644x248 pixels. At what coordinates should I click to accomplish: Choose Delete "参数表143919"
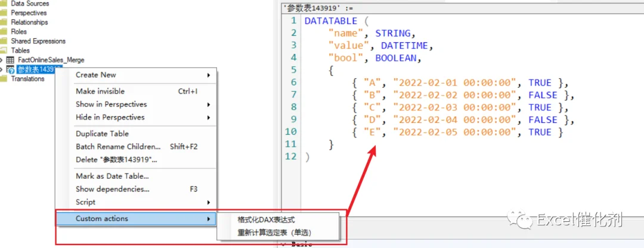tap(136, 160)
